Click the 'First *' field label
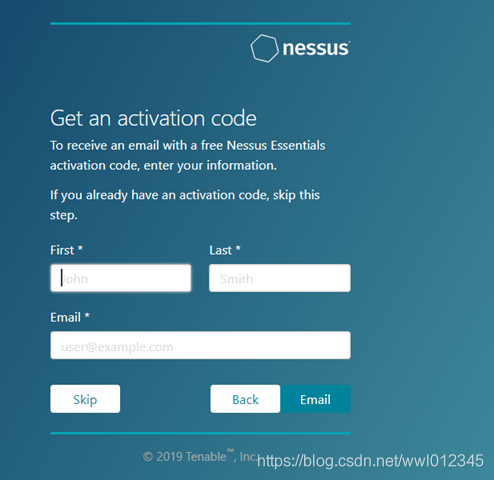494x480 pixels. pos(66,250)
